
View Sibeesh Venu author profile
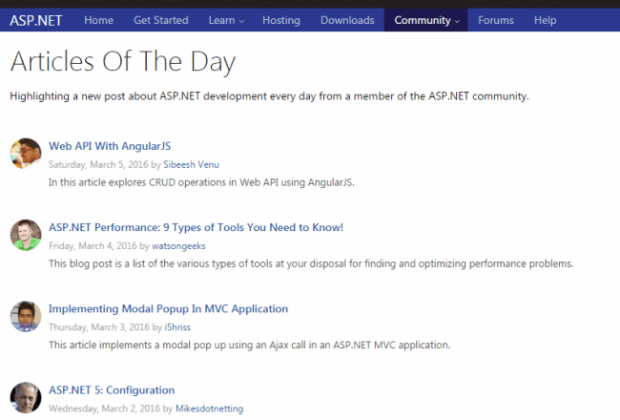click(x=191, y=165)
